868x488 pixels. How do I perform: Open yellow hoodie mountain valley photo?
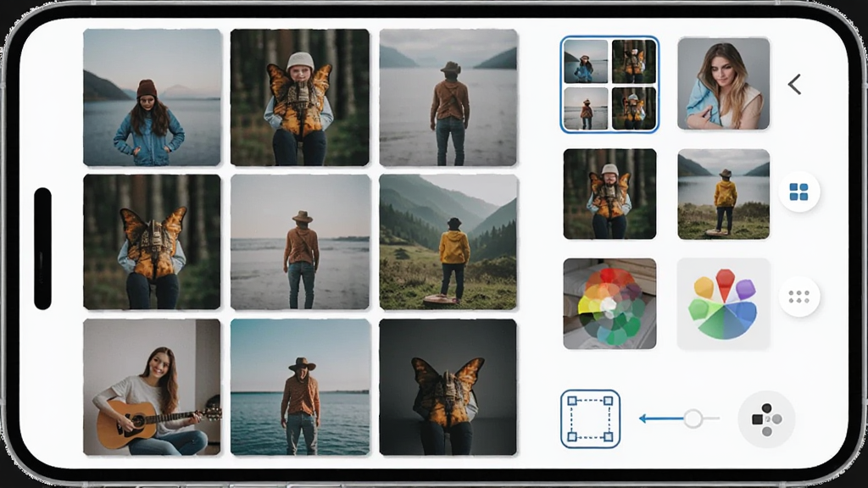448,241
